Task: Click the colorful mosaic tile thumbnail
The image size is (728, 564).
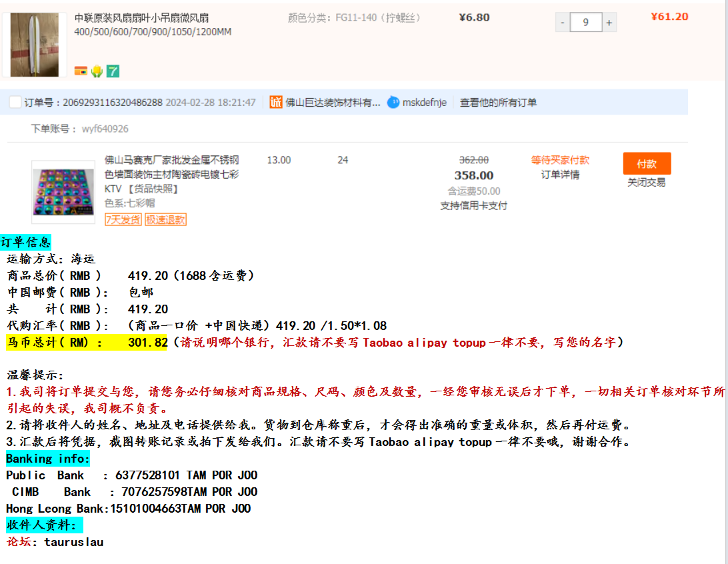Action: pos(63,192)
